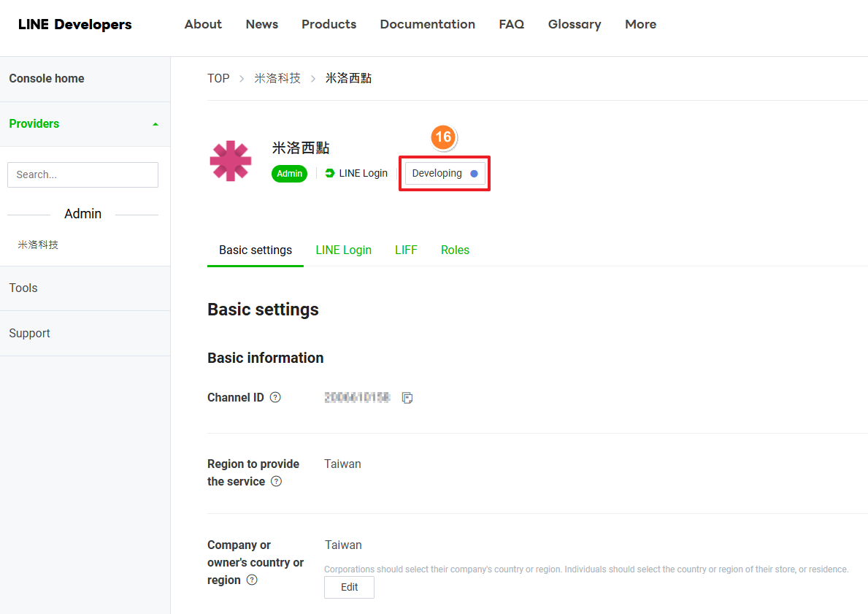
Task: Collapse the Providers section arrow
Action: point(155,124)
